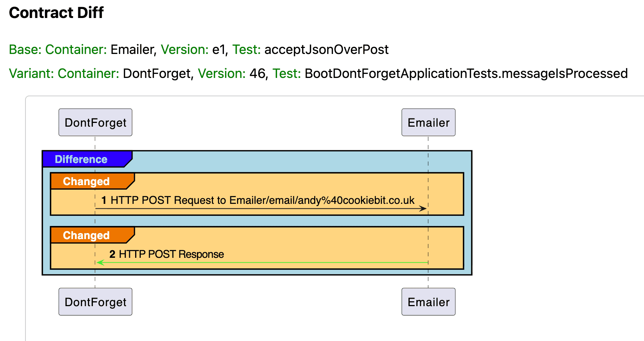Click the acceptJsonOverPost test link
Image resolution: width=644 pixels, height=341 pixels.
(x=326, y=49)
